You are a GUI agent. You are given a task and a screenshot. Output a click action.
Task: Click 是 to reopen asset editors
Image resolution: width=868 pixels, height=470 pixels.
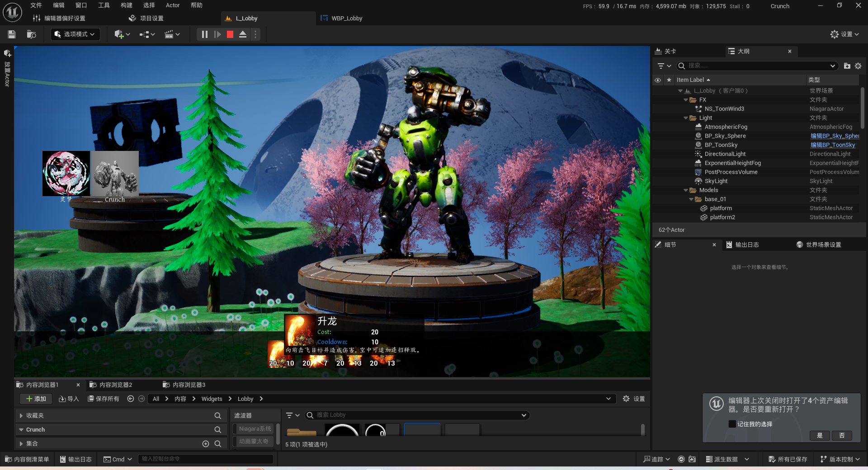(820, 436)
